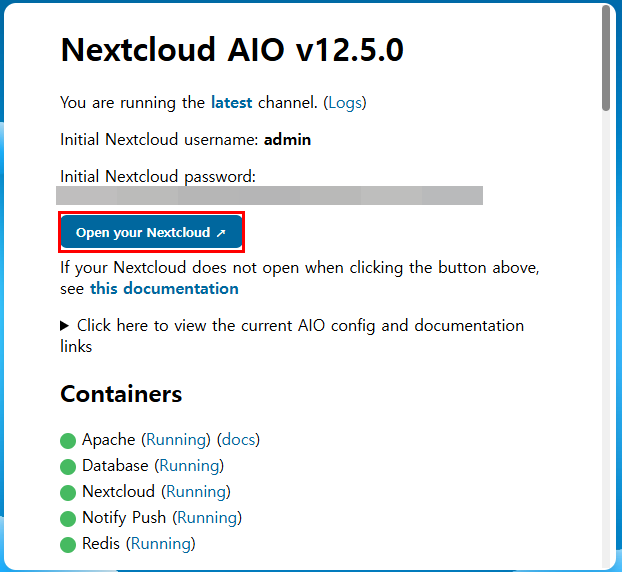The image size is (622, 572).
Task: Expand the current AIO config disclosure triangle
Action: (x=65, y=326)
